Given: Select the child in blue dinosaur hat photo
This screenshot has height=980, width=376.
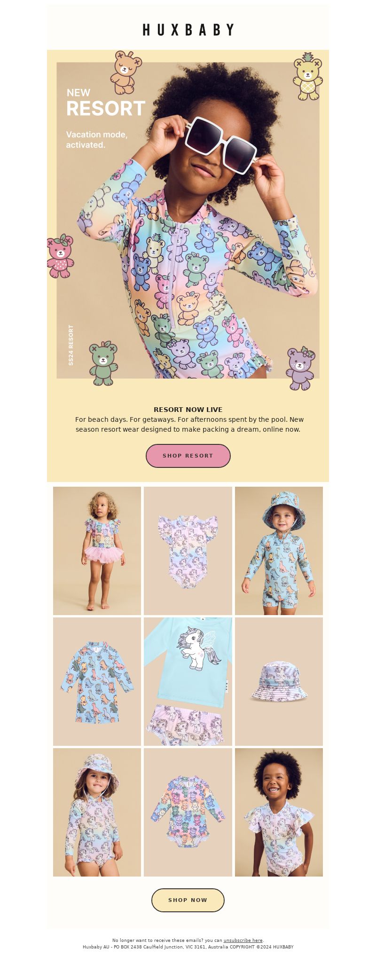Looking at the screenshot, I should click(279, 551).
